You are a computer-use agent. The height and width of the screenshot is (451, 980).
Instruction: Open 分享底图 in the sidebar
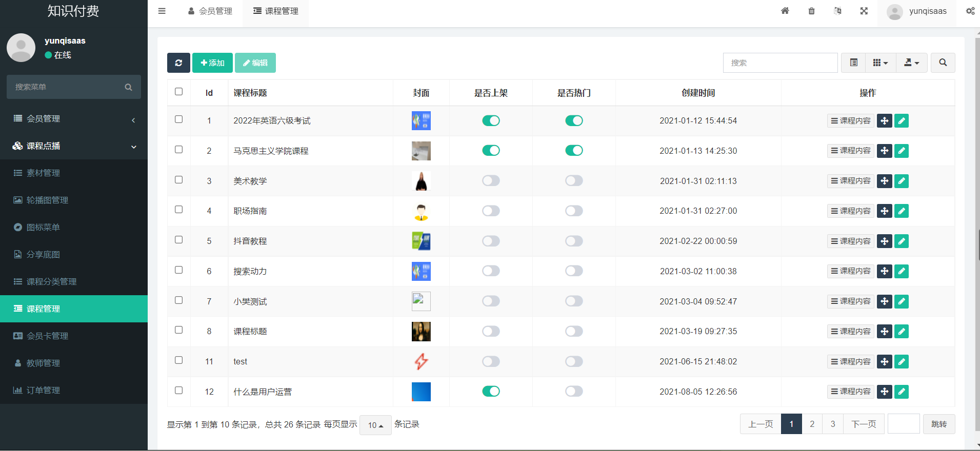(x=74, y=255)
